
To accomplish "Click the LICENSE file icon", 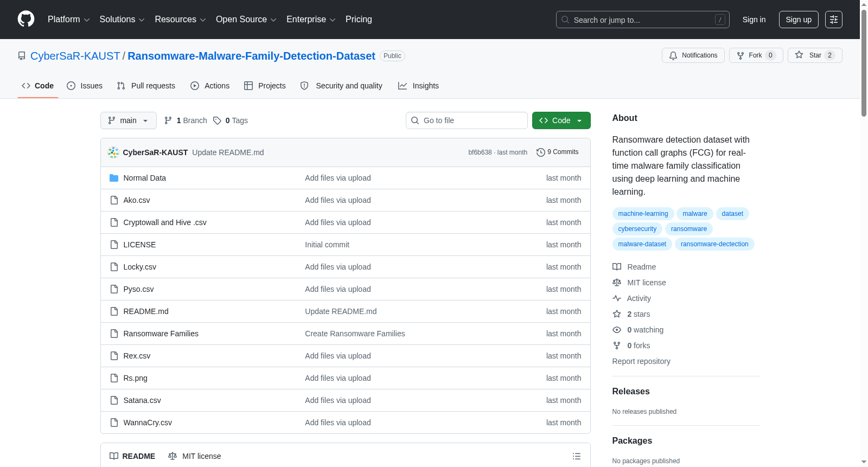I will 114,245.
